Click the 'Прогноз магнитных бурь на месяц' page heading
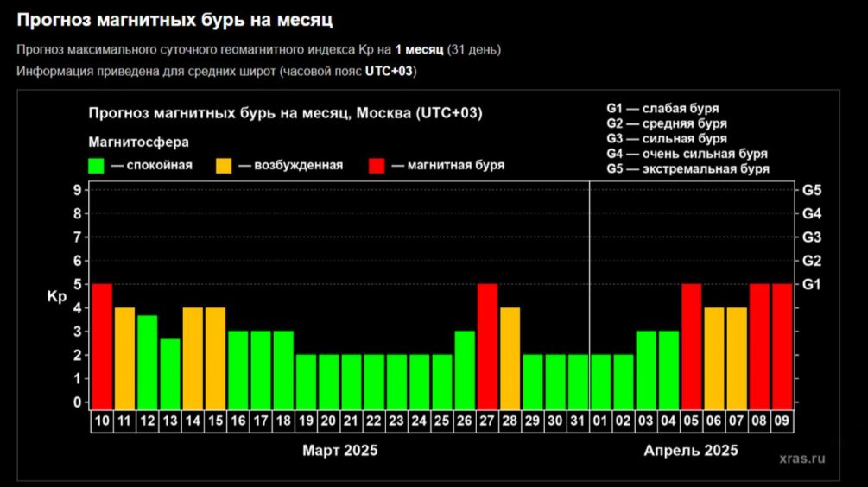 click(x=174, y=19)
